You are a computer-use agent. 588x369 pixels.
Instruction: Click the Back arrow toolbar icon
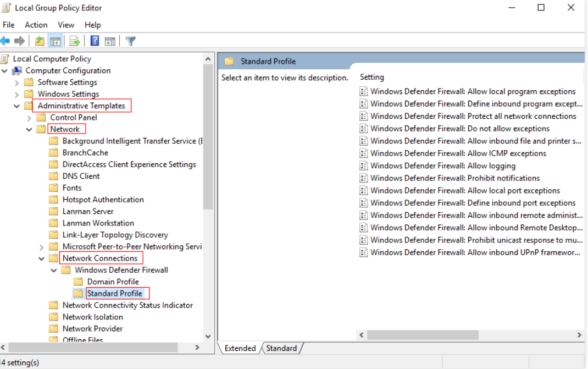(5, 41)
